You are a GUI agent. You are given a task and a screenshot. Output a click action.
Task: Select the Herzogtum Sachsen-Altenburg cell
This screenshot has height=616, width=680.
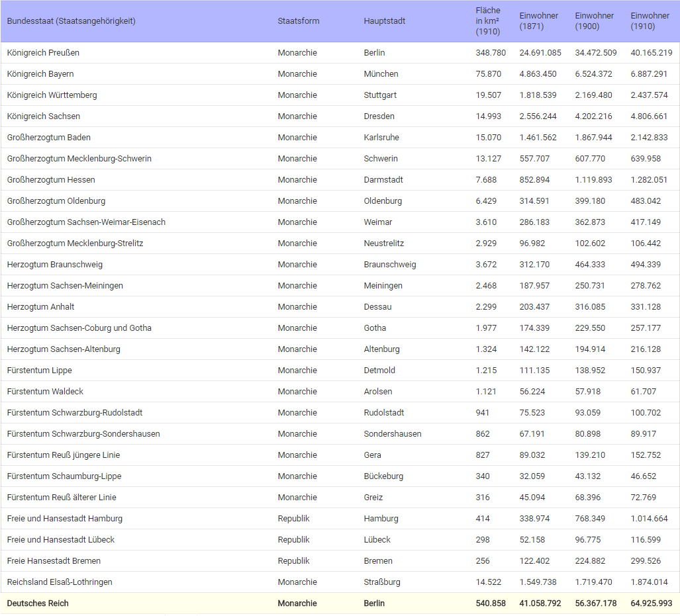click(x=64, y=349)
